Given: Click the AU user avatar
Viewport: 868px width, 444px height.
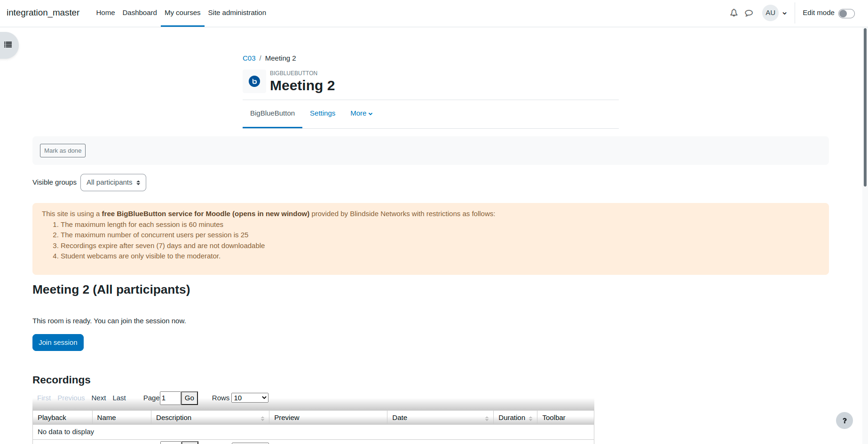Looking at the screenshot, I should 770,13.
